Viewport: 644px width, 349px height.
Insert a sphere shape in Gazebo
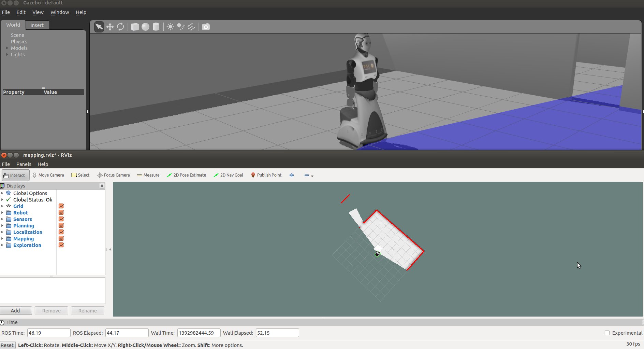point(145,27)
